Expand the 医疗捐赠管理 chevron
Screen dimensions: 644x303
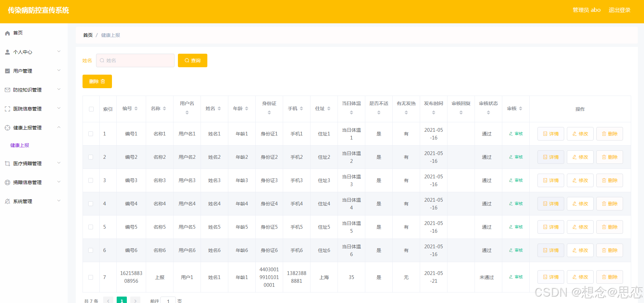59,163
